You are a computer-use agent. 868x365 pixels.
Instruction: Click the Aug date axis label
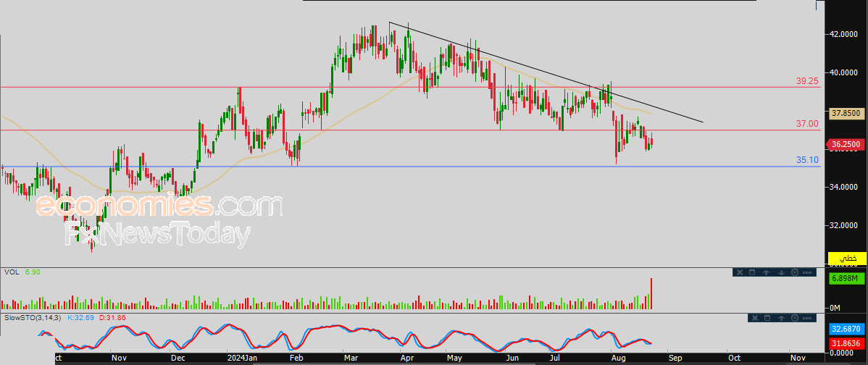click(618, 358)
